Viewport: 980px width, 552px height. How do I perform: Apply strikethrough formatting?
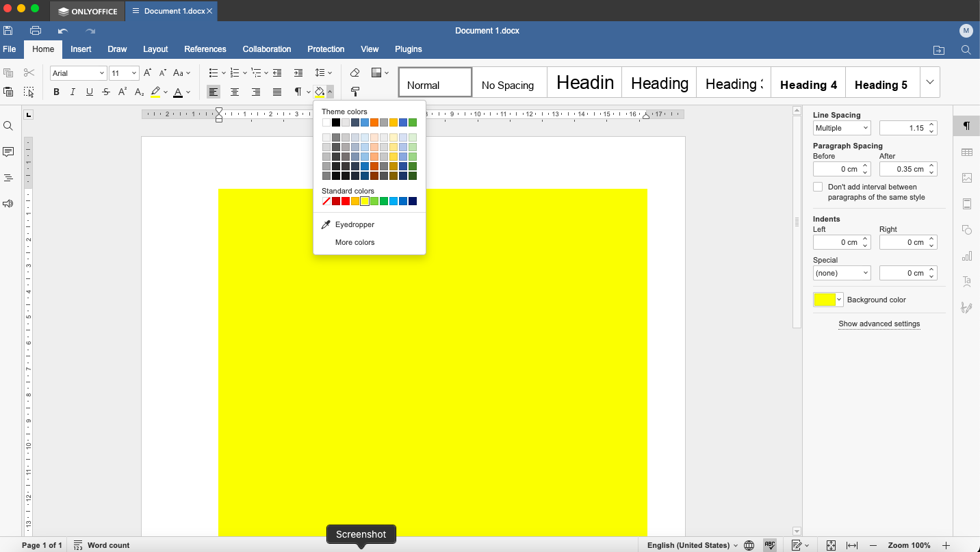coord(106,92)
